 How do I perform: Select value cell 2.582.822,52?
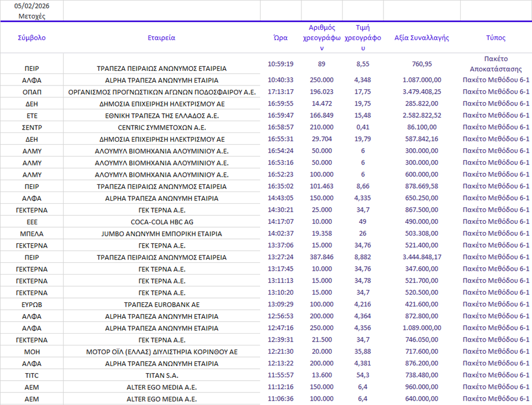422,116
